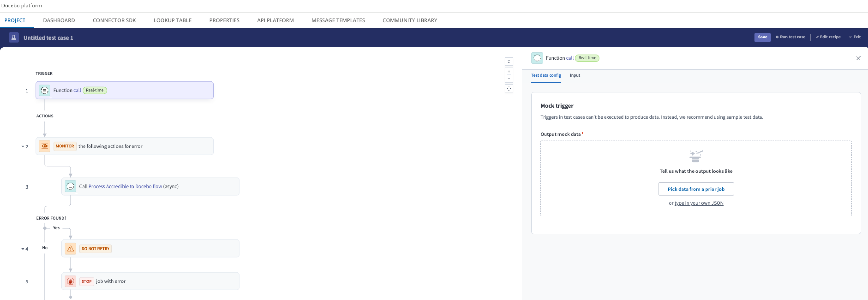Image resolution: width=868 pixels, height=300 pixels.
Task: Click the reset view icon above zoom controls
Action: tap(509, 61)
